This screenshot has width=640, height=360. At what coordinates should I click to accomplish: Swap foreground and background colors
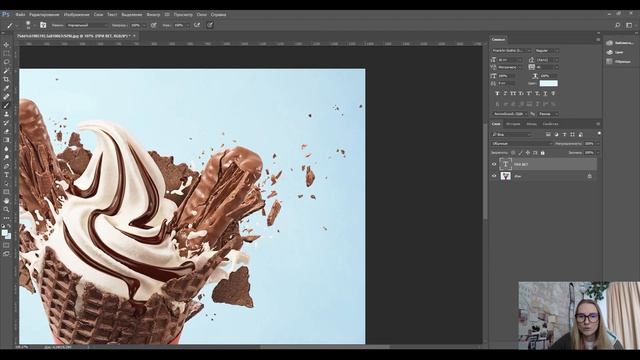[x=9, y=226]
